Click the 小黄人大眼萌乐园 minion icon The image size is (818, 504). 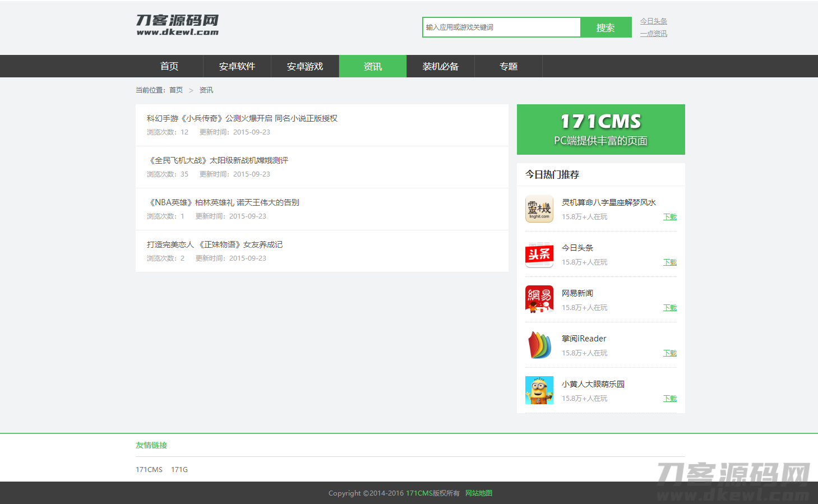(539, 390)
